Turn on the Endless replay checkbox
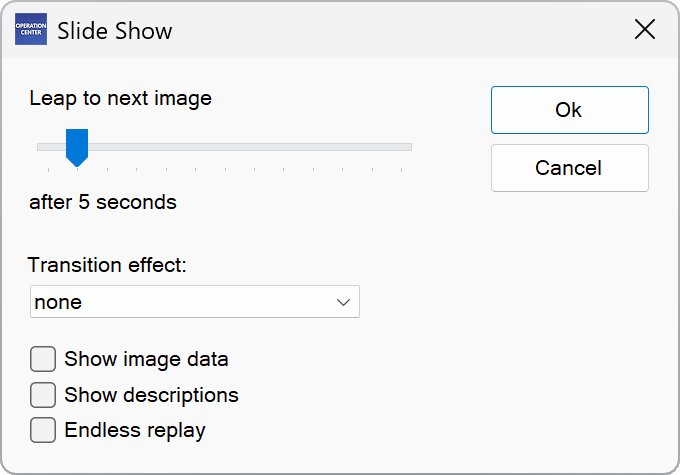The width and height of the screenshot is (680, 475). point(43,431)
